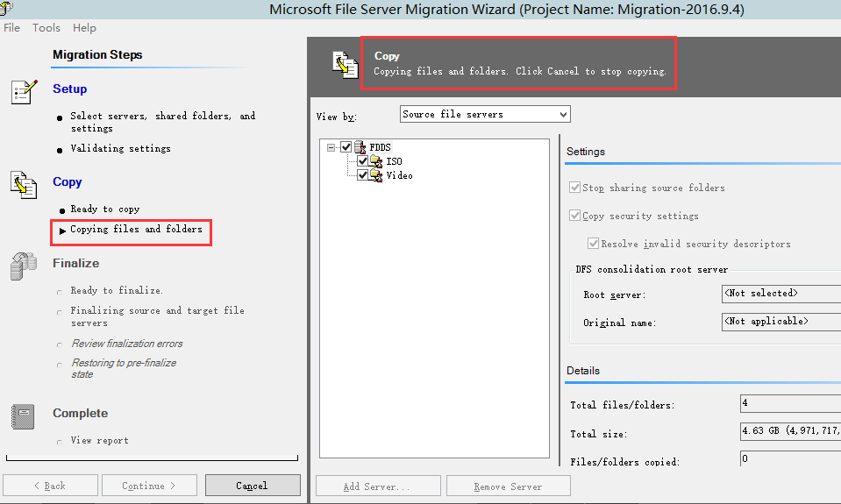This screenshot has height=504, width=841.
Task: Toggle Resolve invalid security descriptors checkbox
Action: coord(593,244)
